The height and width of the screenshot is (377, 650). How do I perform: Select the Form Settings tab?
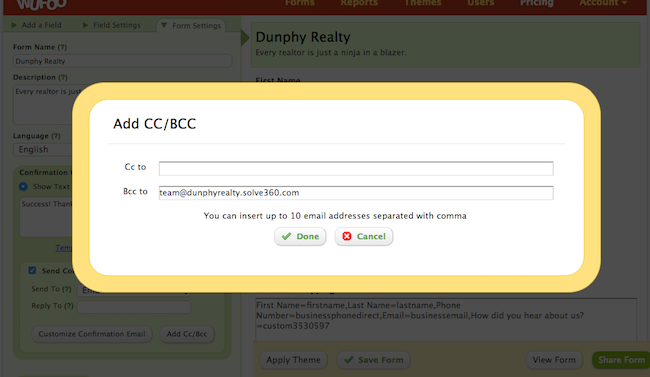tap(191, 26)
